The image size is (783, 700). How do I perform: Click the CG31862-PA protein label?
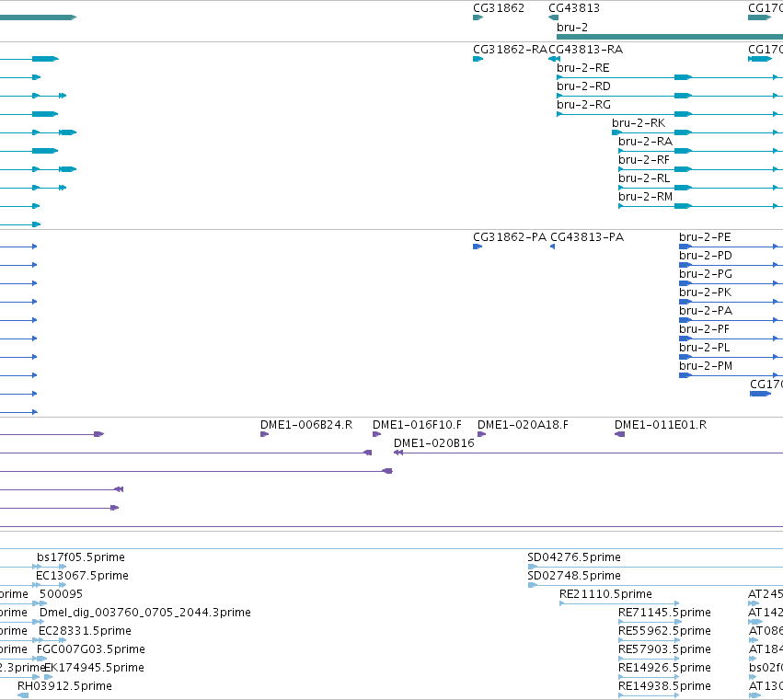click(510, 237)
